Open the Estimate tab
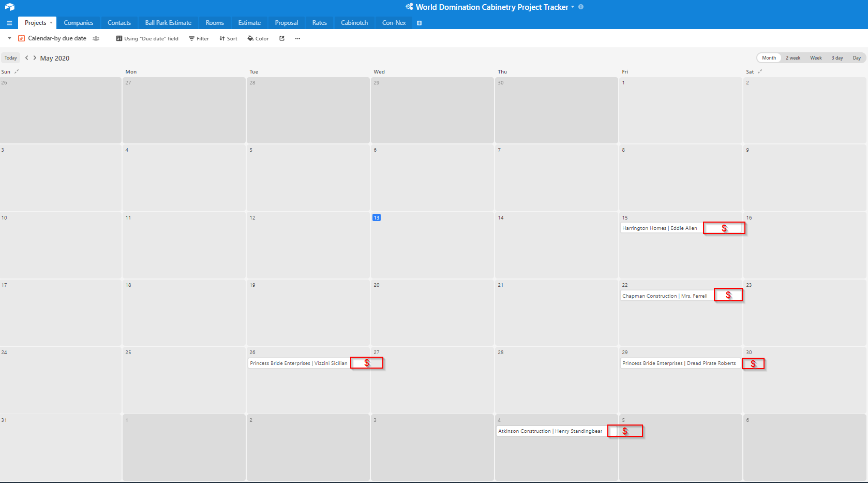Screen dimensions: 868x483 [249, 23]
